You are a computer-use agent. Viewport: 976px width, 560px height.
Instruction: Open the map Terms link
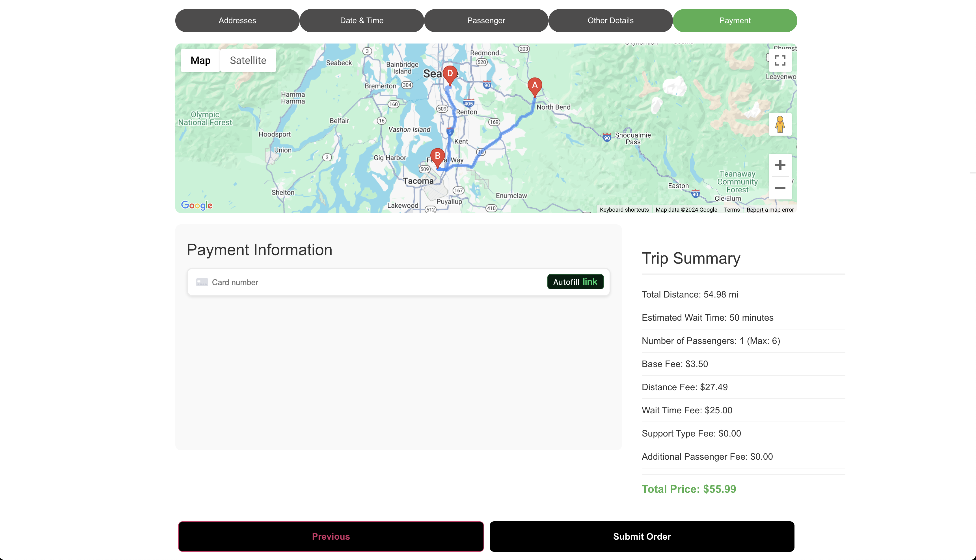pyautogui.click(x=732, y=210)
